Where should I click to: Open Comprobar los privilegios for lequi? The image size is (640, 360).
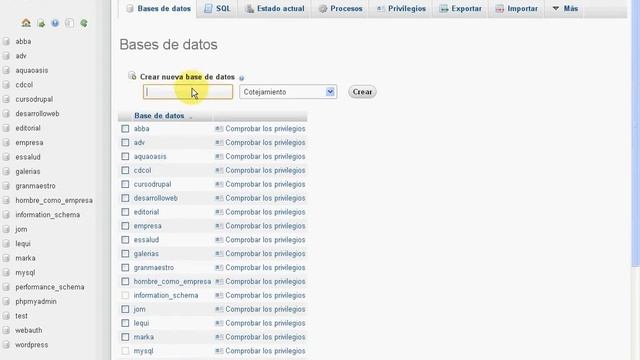265,323
